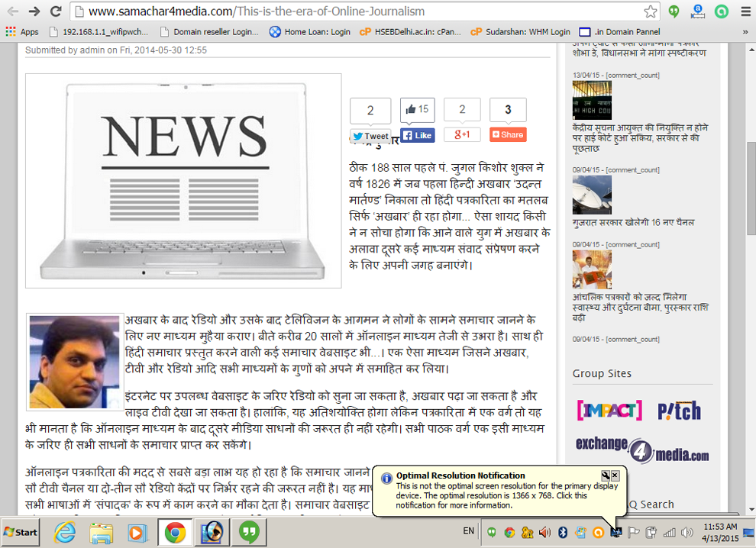Viewport: 756px width, 548px height.
Task: Open the Hangouts extension in Chrome toolbar
Action: pos(674,11)
